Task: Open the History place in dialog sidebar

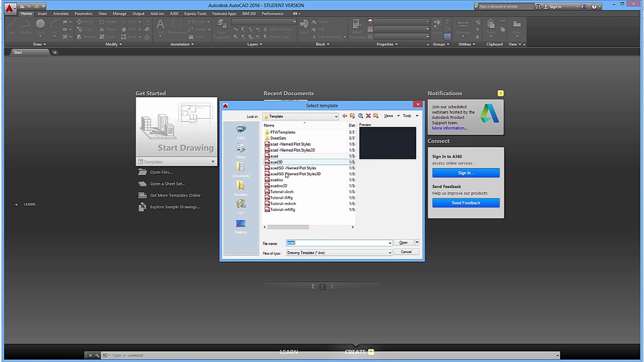Action: click(240, 148)
